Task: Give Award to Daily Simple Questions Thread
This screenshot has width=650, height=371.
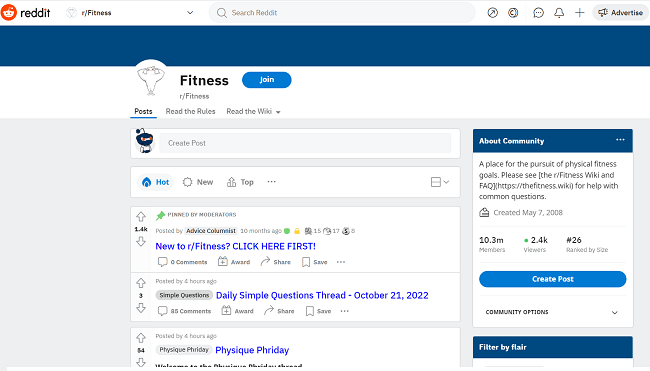Action: 238,311
